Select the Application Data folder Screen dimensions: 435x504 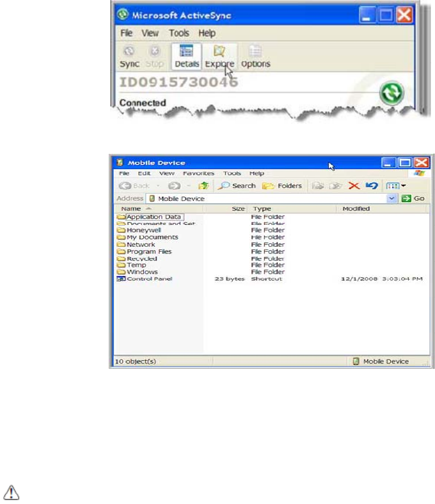pyautogui.click(x=151, y=217)
